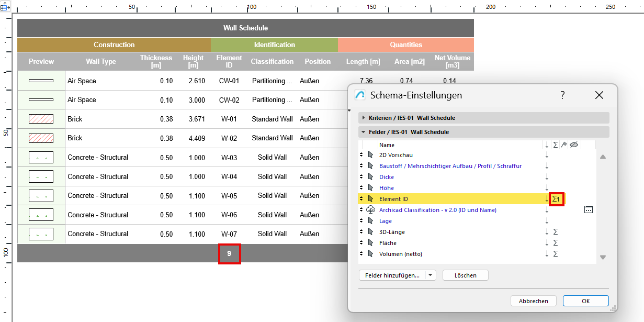Viewport: 644px width, 322px height.
Task: Toggle sort arrow in the Volumen (netto) row
Action: [547, 254]
